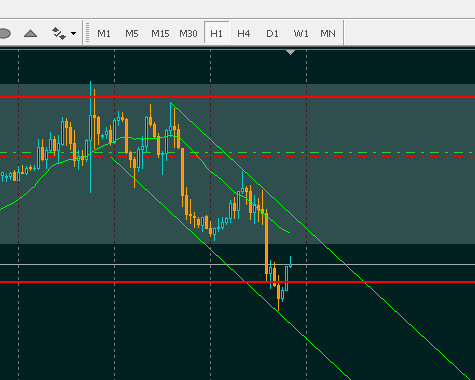Select the M1 timeframe button

coord(104,33)
